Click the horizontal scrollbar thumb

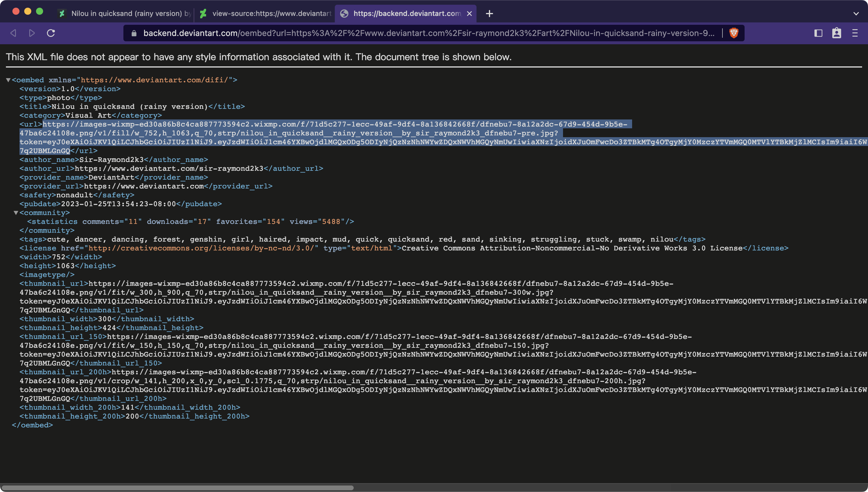(x=177, y=488)
